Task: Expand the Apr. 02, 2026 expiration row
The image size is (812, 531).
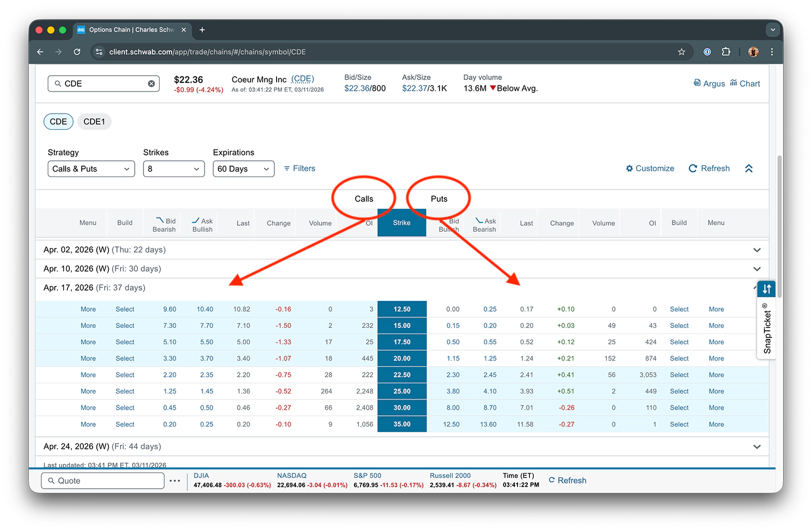Action: pyautogui.click(x=402, y=250)
